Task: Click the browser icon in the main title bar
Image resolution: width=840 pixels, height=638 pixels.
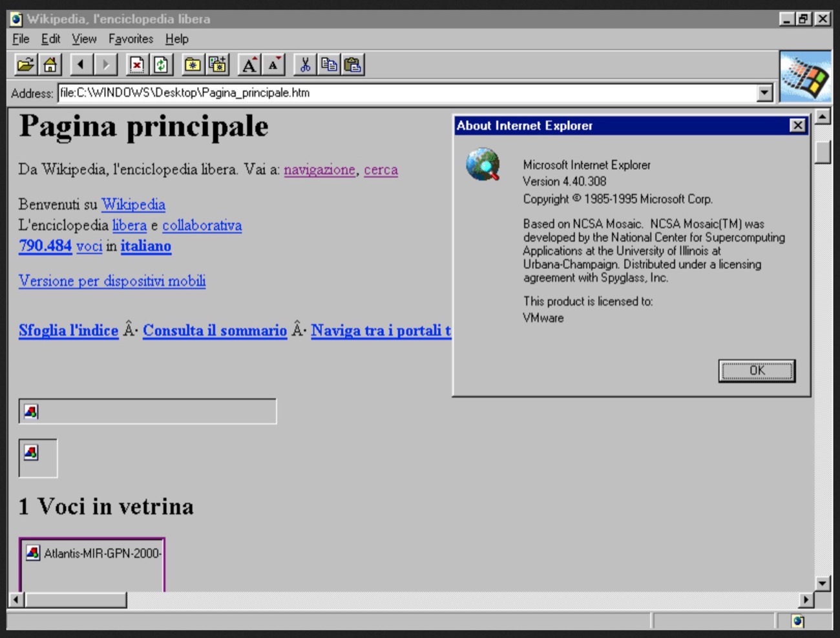Action: coord(16,19)
